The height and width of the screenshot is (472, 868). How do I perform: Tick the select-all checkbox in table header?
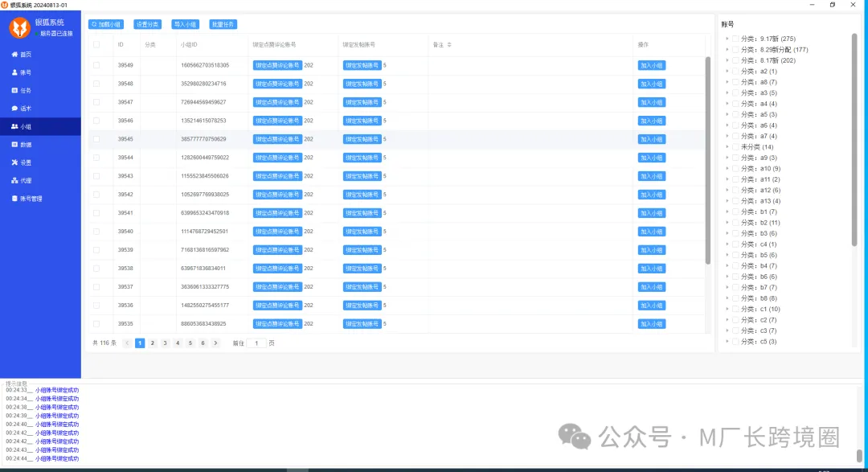[96, 45]
